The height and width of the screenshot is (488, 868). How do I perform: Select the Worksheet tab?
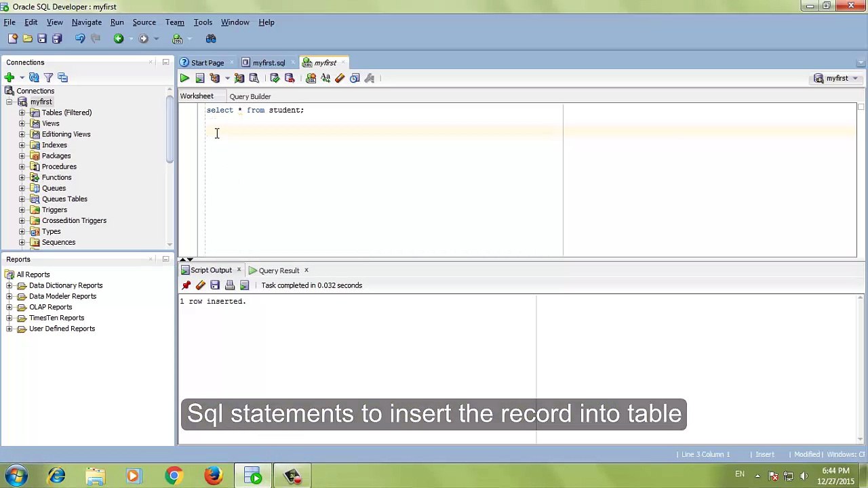(197, 96)
